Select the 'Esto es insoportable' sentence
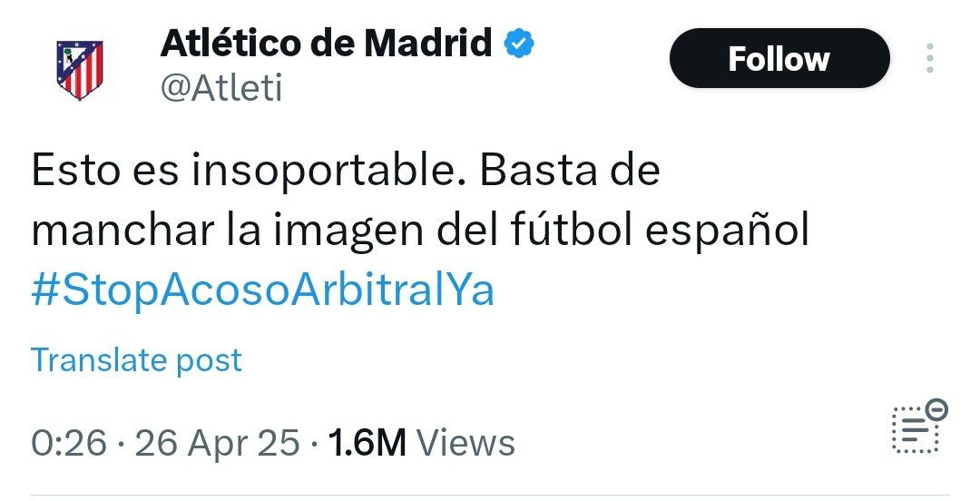Image resolution: width=980 pixels, height=501 pixels. (250, 171)
